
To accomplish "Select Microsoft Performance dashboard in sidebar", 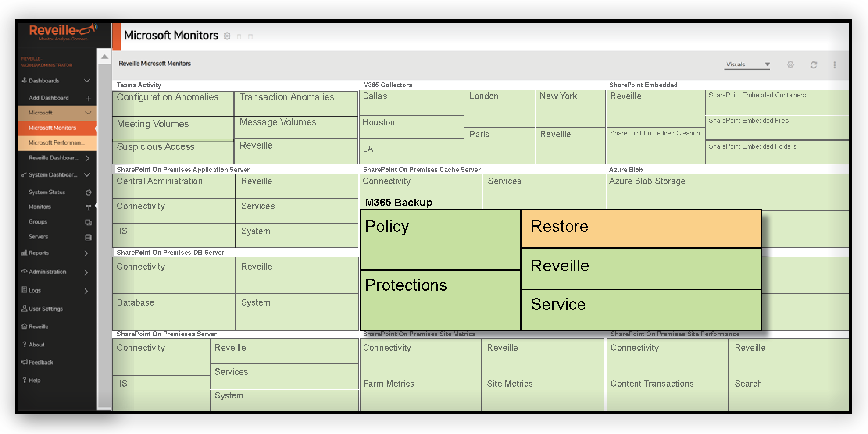I will coord(57,143).
